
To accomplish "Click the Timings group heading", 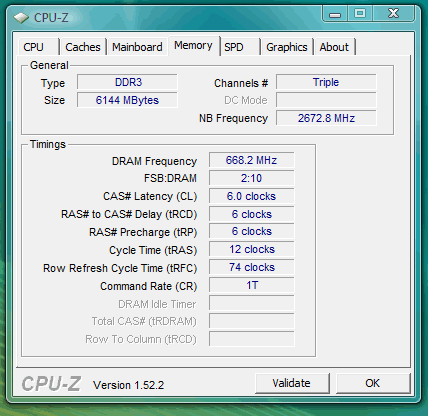I will coord(48,145).
